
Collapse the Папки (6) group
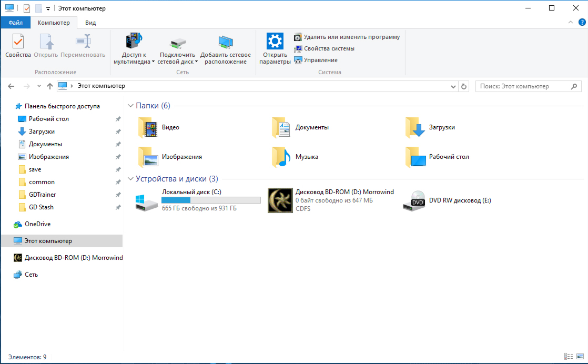[x=131, y=106]
